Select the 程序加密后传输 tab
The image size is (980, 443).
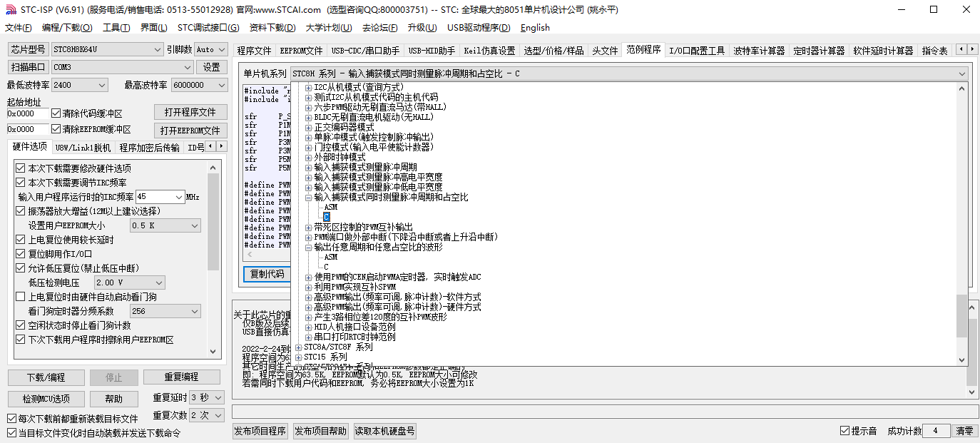149,148
